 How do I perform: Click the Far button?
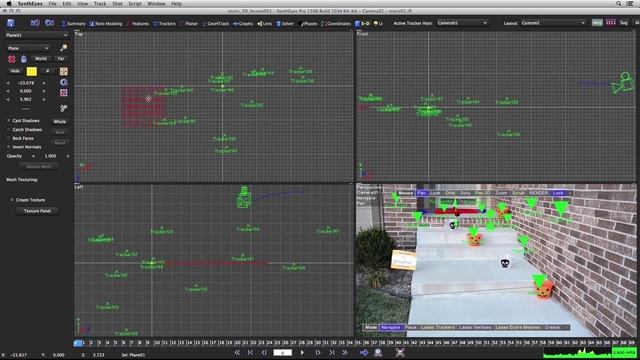tap(61, 59)
